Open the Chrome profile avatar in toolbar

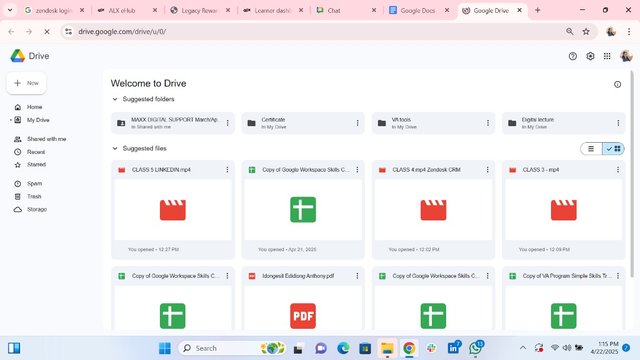coord(611,31)
